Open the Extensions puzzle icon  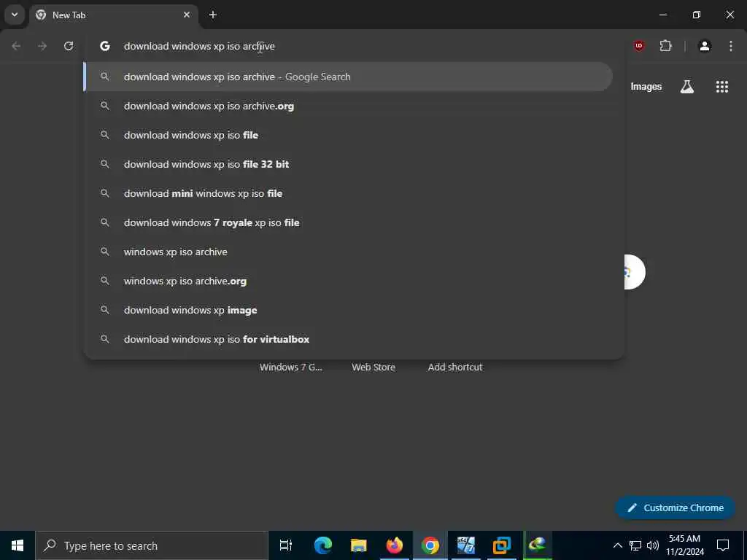[665, 46]
